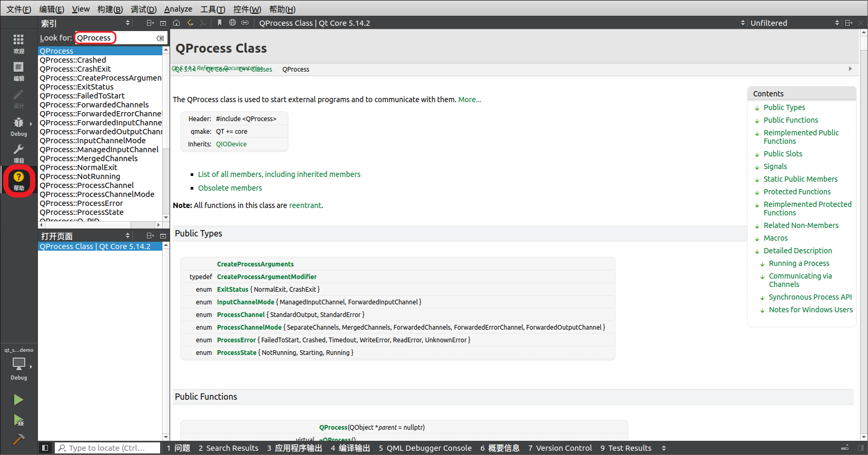
Task: Open 帮助(H) menu
Action: 282,9
